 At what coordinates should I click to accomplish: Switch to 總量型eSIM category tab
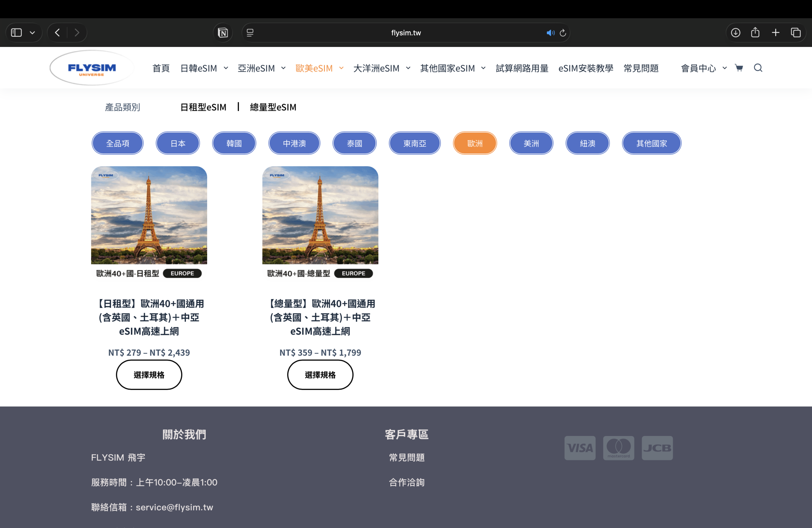tap(273, 107)
